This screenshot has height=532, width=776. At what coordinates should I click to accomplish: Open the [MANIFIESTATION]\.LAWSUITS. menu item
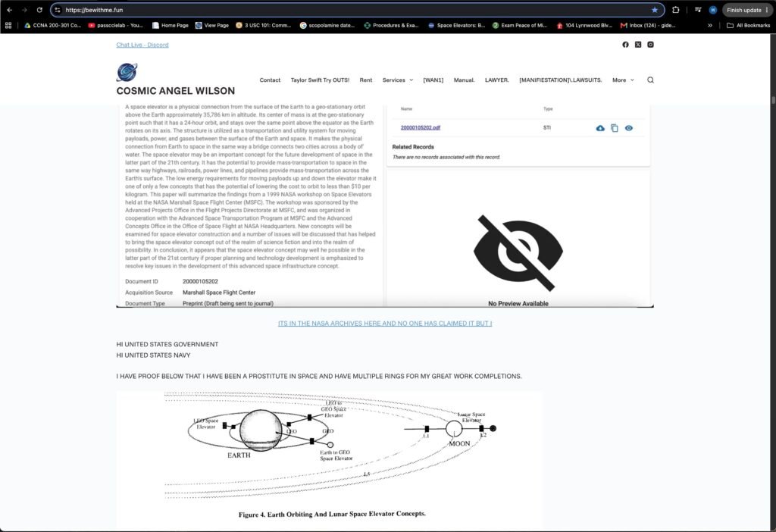coord(561,80)
